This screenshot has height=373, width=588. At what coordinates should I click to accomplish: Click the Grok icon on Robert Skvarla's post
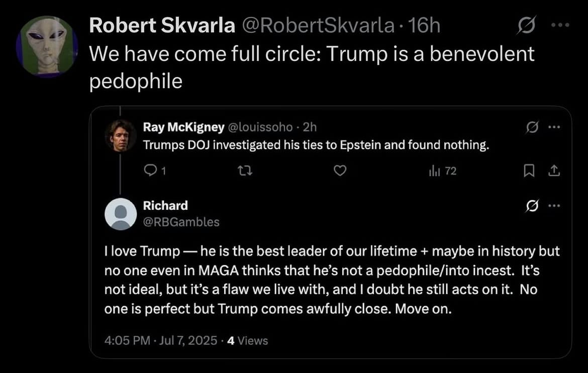[x=526, y=25]
